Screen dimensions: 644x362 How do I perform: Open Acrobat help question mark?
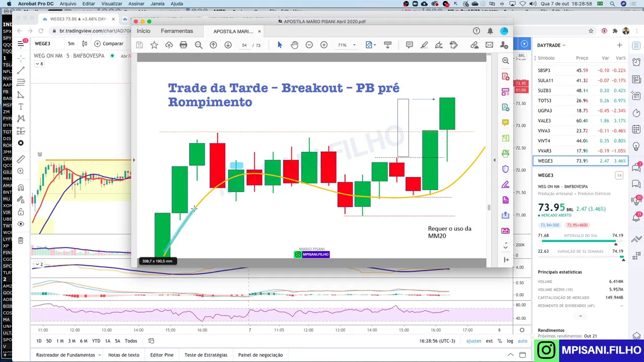pos(476,31)
